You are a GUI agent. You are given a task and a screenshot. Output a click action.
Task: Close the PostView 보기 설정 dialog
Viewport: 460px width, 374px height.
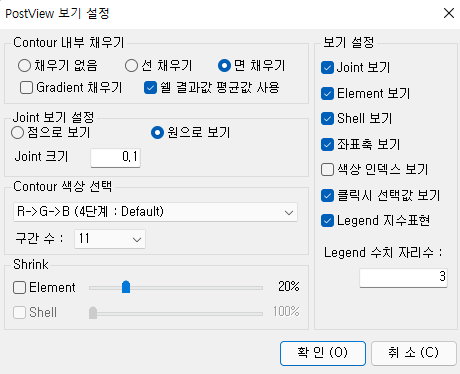[449, 13]
